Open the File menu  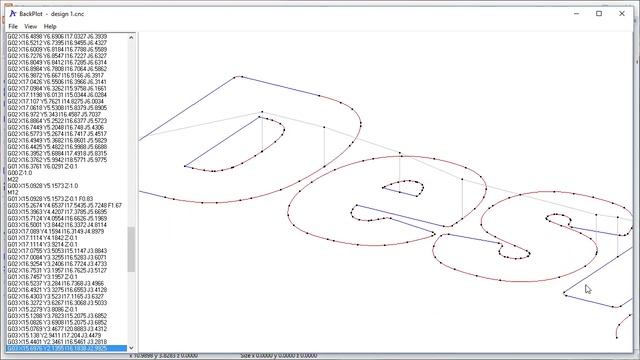(x=13, y=27)
